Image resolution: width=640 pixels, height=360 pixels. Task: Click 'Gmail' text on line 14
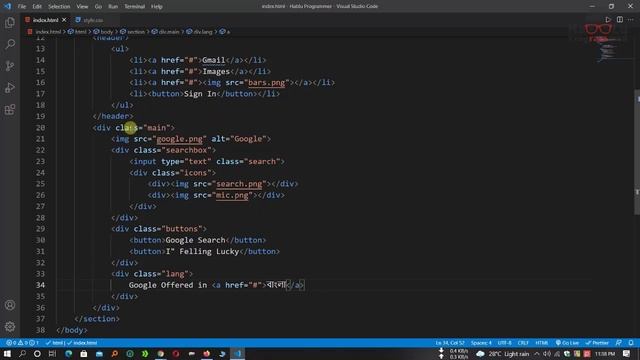click(214, 60)
